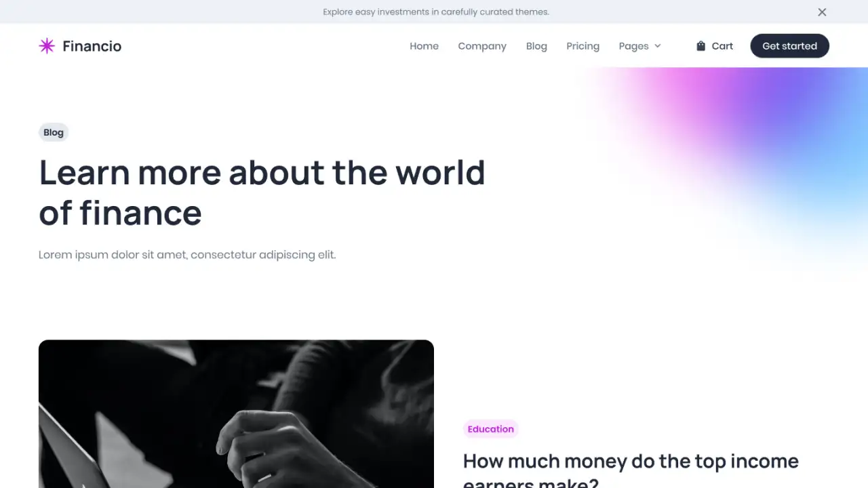Click the Get started button

tap(789, 46)
